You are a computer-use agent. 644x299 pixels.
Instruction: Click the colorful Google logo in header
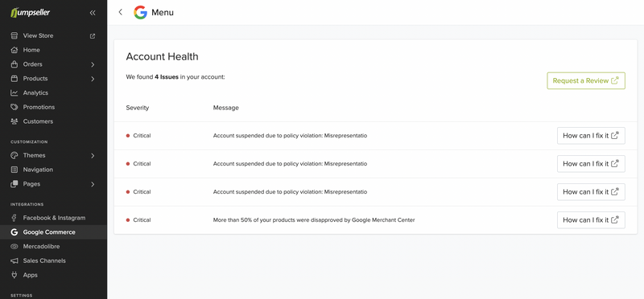tap(140, 12)
